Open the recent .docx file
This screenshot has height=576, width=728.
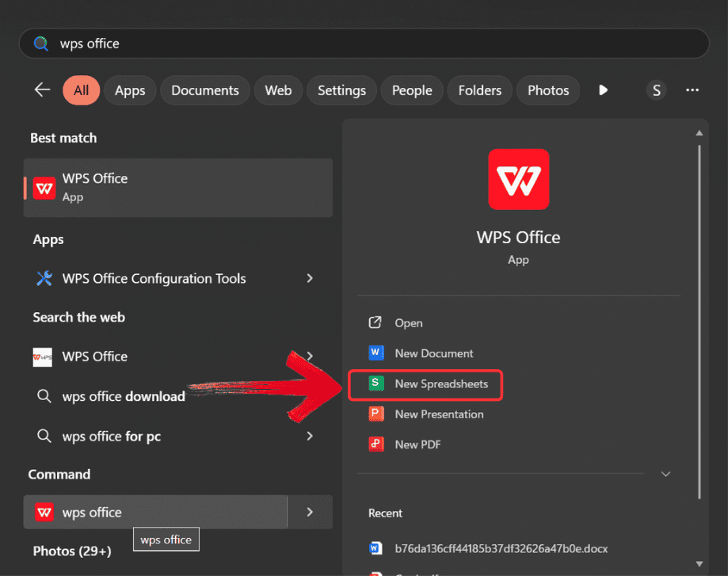[x=501, y=548]
